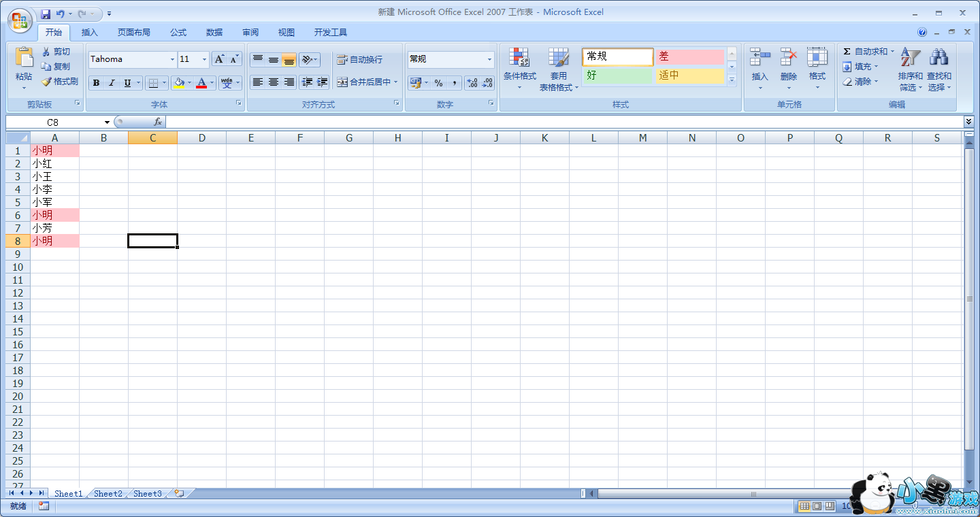Open Conditional Formatting (条件格式)
The width and height of the screenshot is (980, 517).
point(519,60)
